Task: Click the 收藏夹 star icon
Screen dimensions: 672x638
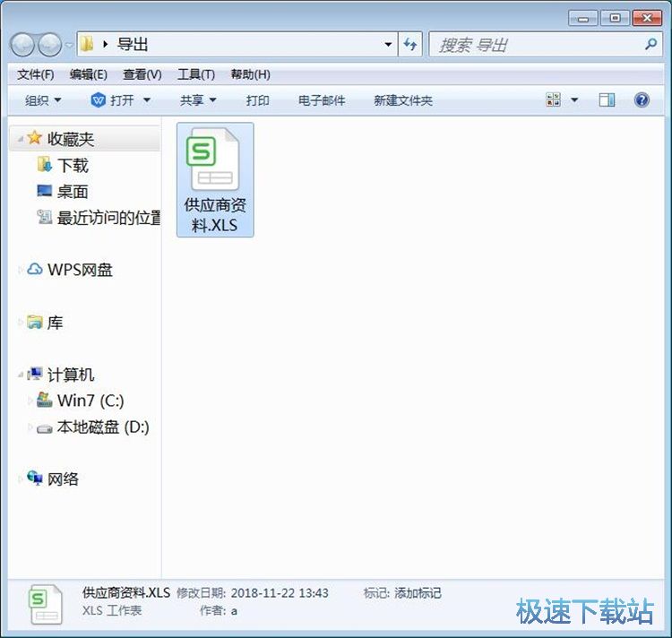Action: pyautogui.click(x=35, y=138)
